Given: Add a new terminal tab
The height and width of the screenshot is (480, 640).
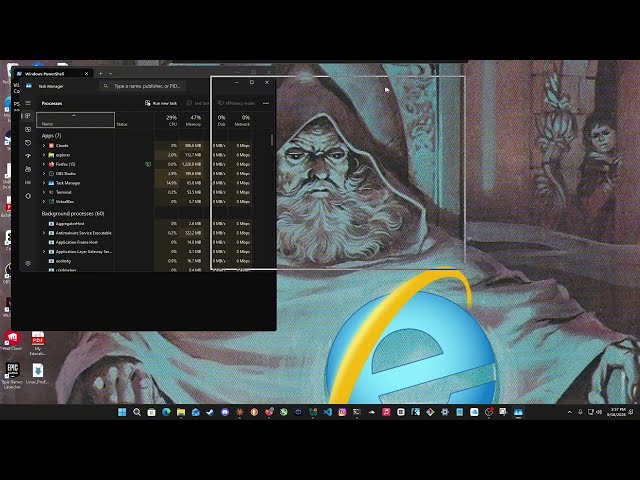Looking at the screenshot, I should coord(101,74).
